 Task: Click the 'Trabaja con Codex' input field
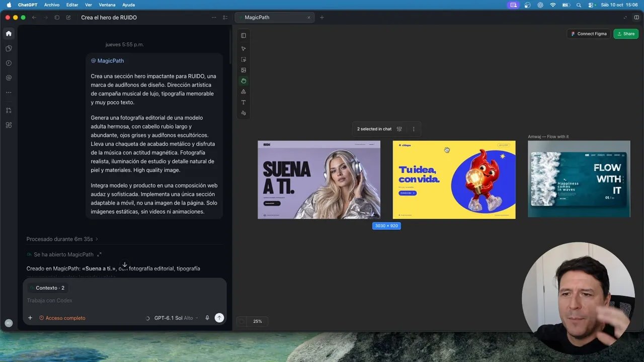tap(124, 301)
